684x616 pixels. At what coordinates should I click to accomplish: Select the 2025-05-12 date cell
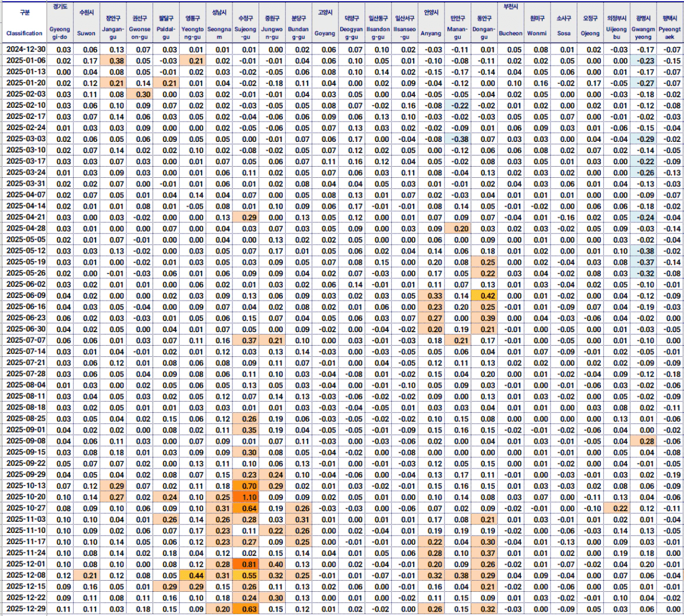coord(24,250)
